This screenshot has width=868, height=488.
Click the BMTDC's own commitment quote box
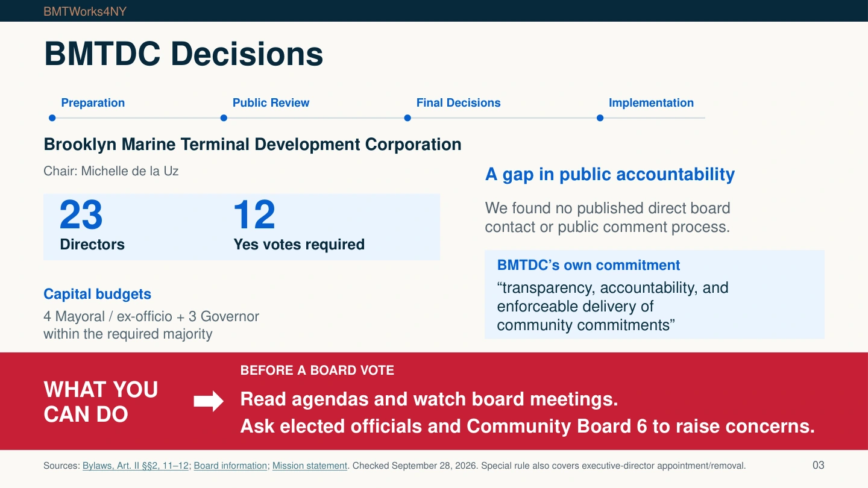tap(655, 295)
